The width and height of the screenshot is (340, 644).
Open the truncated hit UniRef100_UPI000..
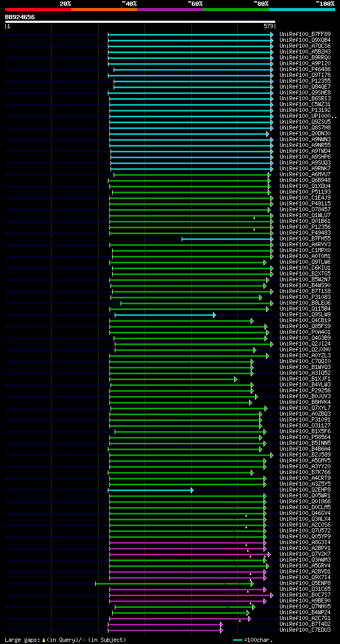308,116
